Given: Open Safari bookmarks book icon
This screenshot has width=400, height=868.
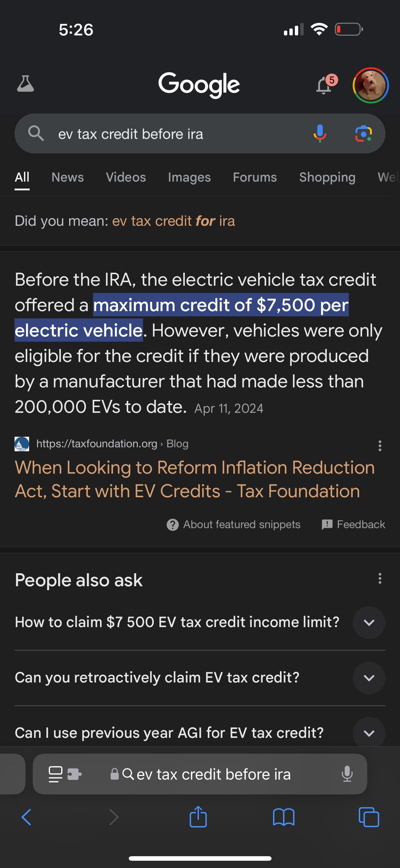Looking at the screenshot, I should click(x=283, y=817).
